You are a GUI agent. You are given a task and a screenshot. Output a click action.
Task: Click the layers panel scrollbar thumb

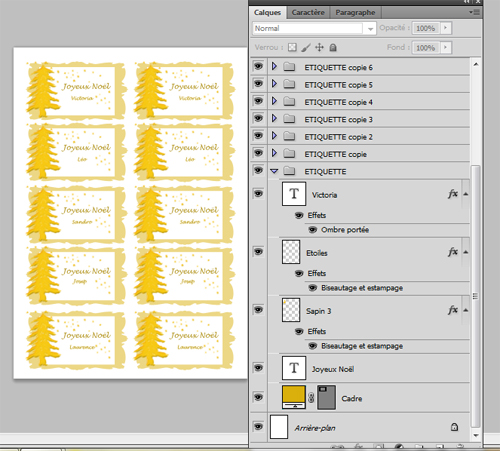pyautogui.click(x=476, y=296)
